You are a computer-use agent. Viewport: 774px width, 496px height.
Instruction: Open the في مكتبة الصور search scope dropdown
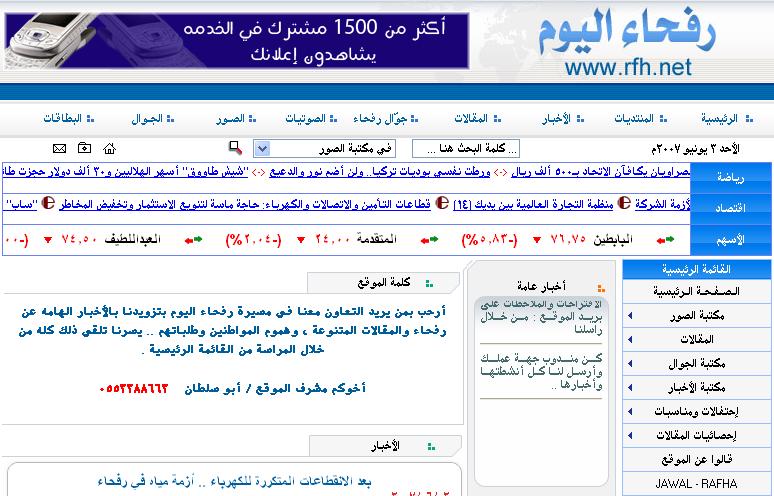(x=262, y=149)
